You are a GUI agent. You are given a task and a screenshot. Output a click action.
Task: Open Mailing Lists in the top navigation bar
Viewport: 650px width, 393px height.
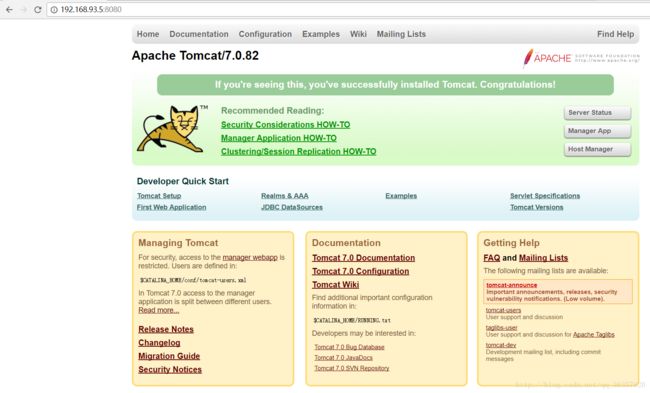401,34
